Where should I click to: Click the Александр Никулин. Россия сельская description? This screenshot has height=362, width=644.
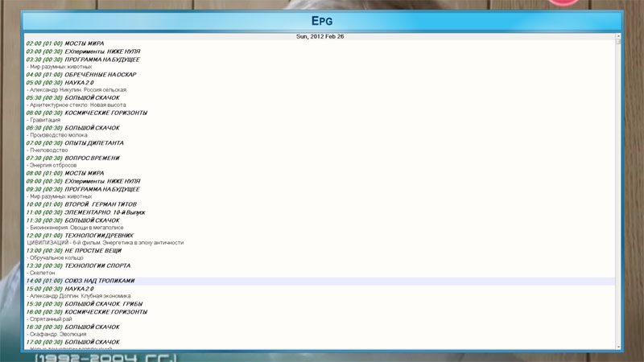(x=77, y=90)
